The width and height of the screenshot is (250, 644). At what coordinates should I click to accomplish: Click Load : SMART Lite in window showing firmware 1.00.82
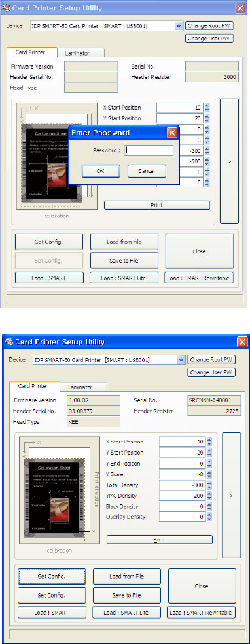tap(126, 613)
